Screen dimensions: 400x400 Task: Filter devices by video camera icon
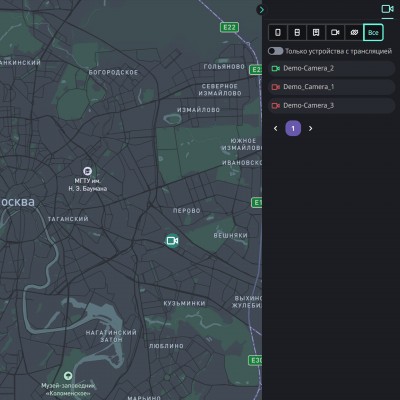coord(335,32)
